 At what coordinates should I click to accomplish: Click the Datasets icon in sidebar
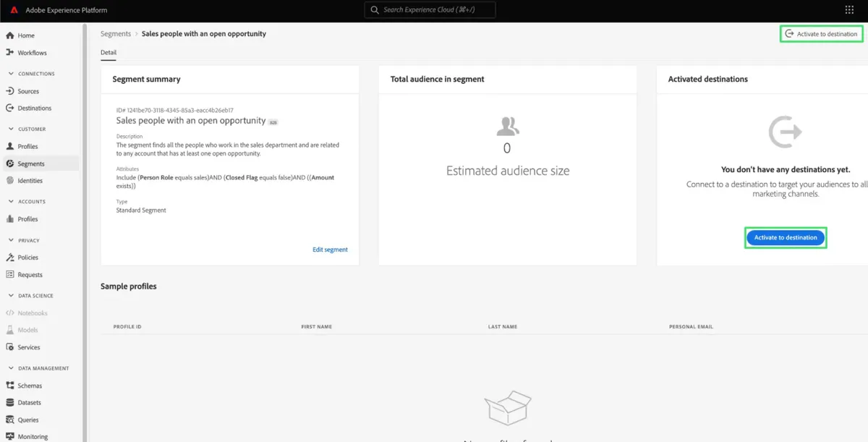point(10,402)
